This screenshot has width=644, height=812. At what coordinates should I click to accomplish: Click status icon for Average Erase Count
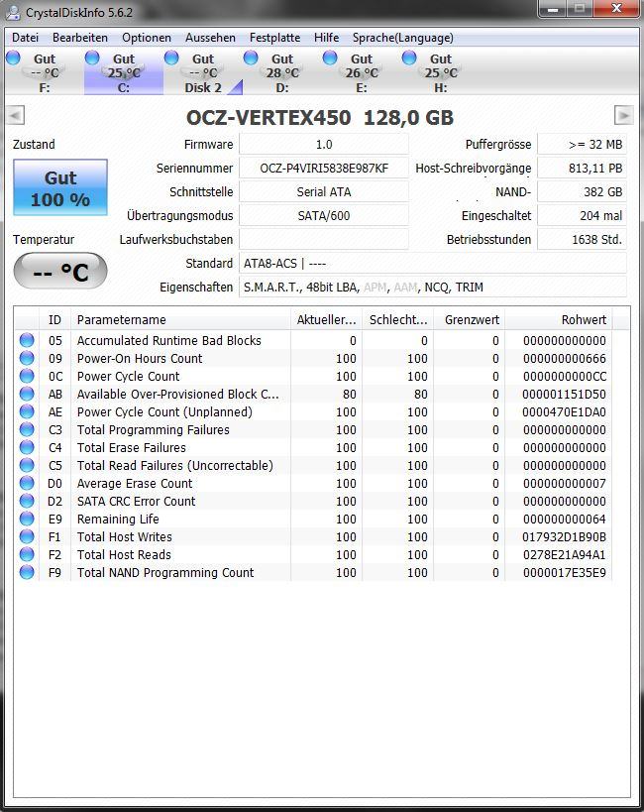tap(27, 483)
